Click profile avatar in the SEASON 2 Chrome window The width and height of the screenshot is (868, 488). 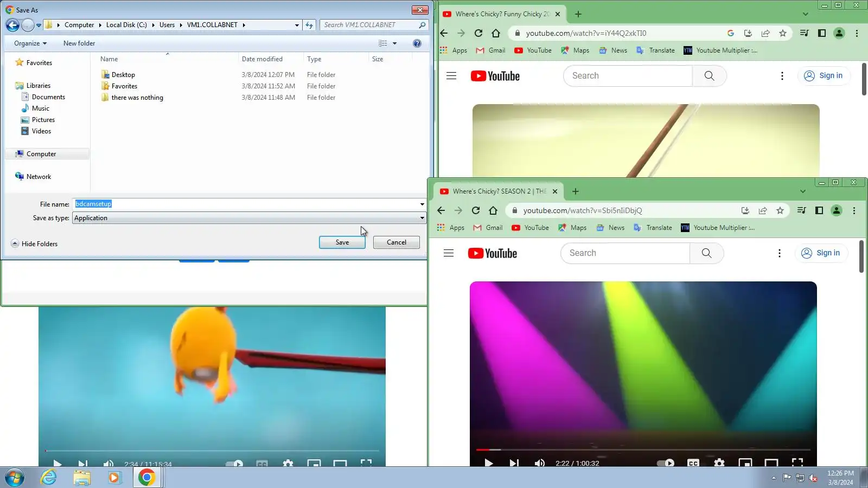tap(837, 210)
